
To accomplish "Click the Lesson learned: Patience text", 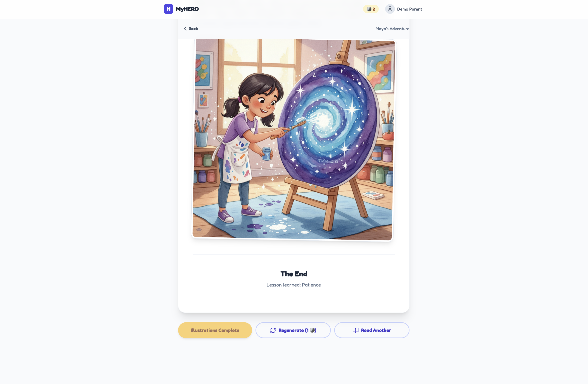I will (294, 285).
